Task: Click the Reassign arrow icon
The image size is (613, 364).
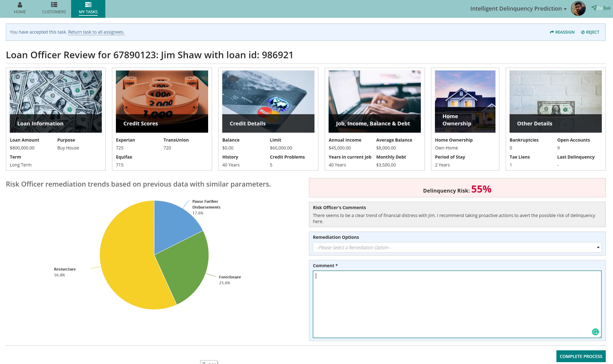Action: (552, 32)
